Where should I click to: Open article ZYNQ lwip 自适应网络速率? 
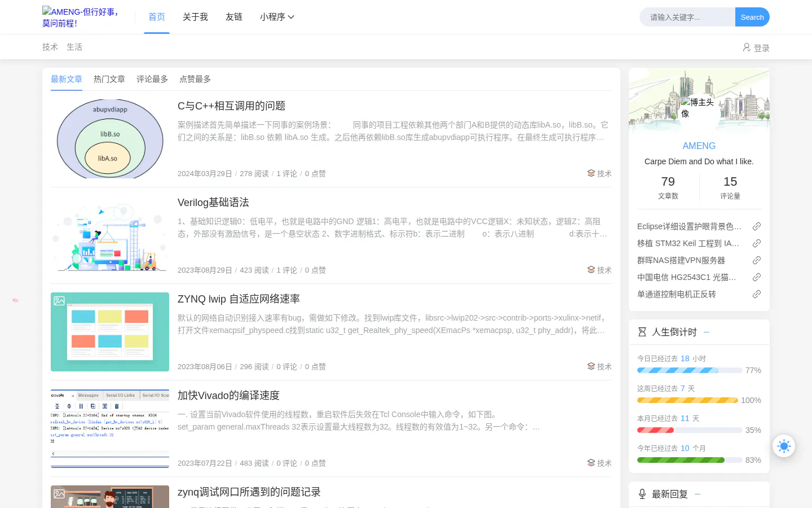tap(239, 299)
